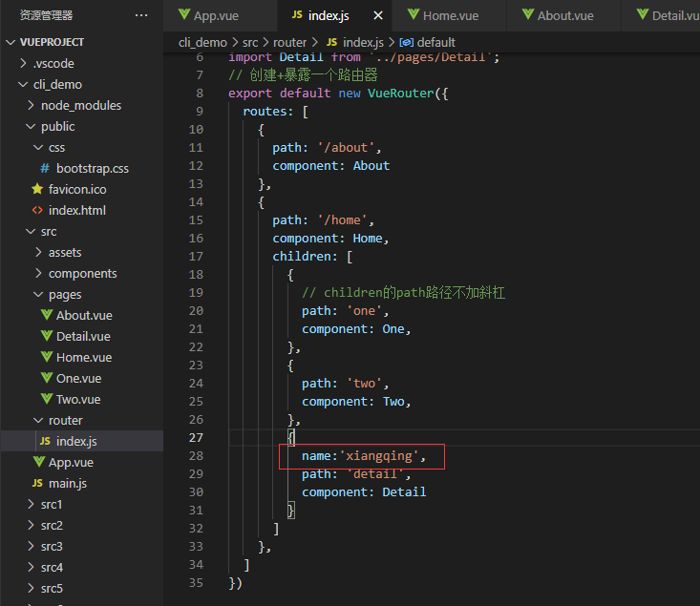The image size is (700, 606).
Task: Click the Vue icon beside One.vue
Action: [x=47, y=377]
